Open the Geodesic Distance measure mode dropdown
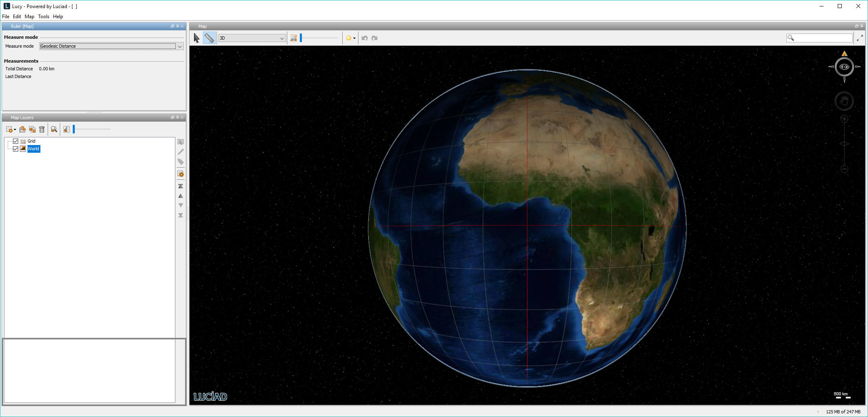Image resolution: width=868 pixels, height=417 pixels. [112, 46]
